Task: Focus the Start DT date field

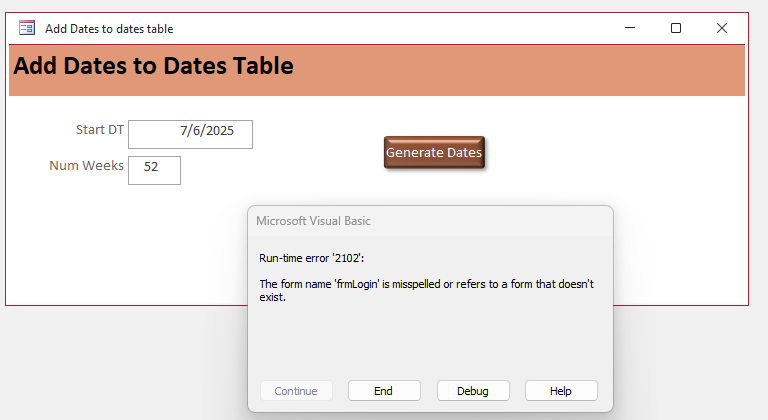Action: 191,134
